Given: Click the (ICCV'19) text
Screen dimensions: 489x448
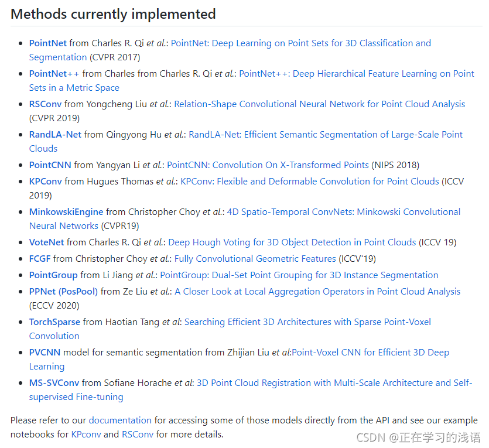Looking at the screenshot, I should (357, 259).
